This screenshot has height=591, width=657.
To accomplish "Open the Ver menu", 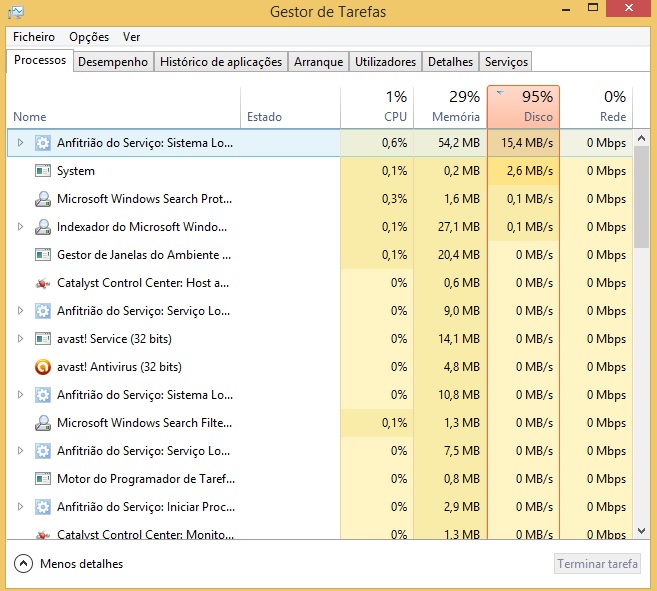I will [x=132, y=37].
